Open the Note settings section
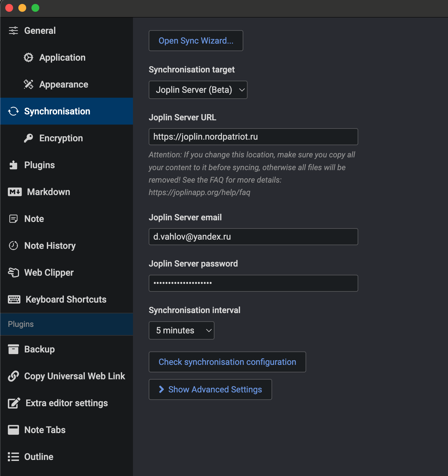The width and height of the screenshot is (448, 476). point(67,219)
